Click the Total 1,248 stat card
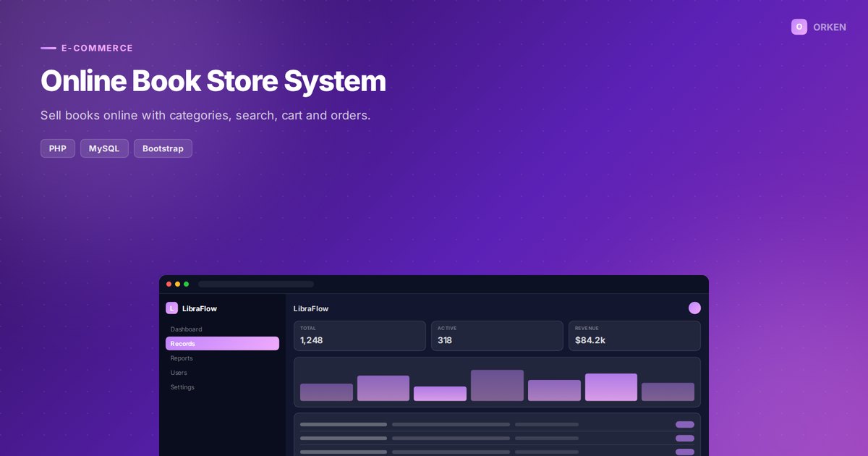Viewport: 868px width, 456px height. [359, 336]
